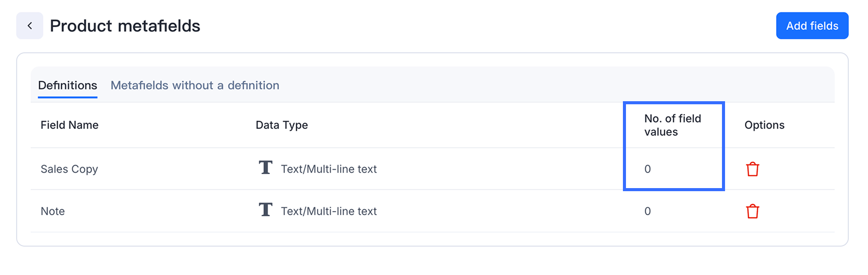The width and height of the screenshot is (868, 275).
Task: Click the Sales Copy text type icon
Action: (x=266, y=168)
